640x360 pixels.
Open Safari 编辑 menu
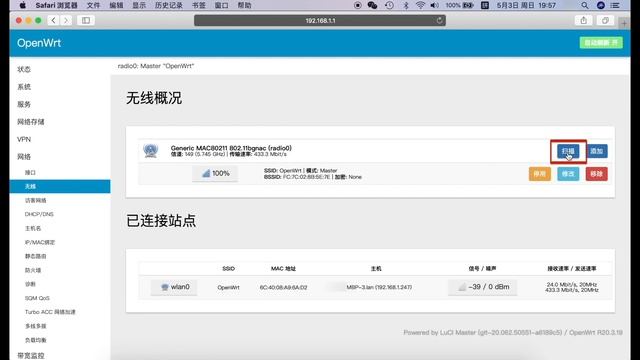[x=116, y=5]
